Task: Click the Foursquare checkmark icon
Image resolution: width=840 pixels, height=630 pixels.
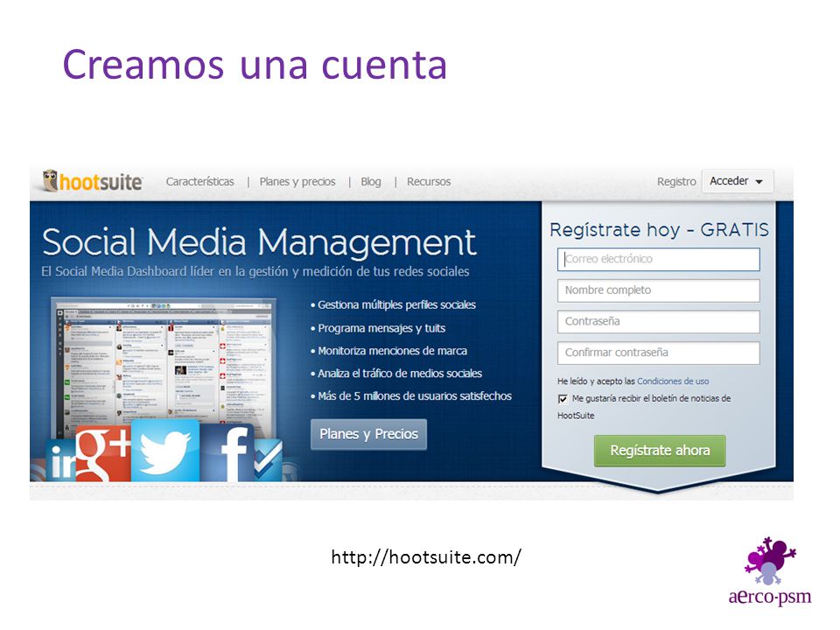Action: pyautogui.click(x=268, y=459)
